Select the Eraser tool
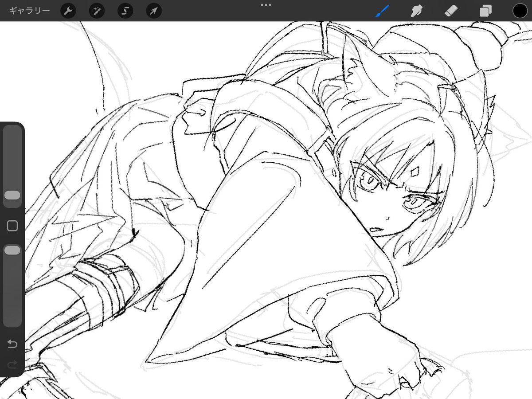This screenshot has height=399, width=532. click(451, 11)
